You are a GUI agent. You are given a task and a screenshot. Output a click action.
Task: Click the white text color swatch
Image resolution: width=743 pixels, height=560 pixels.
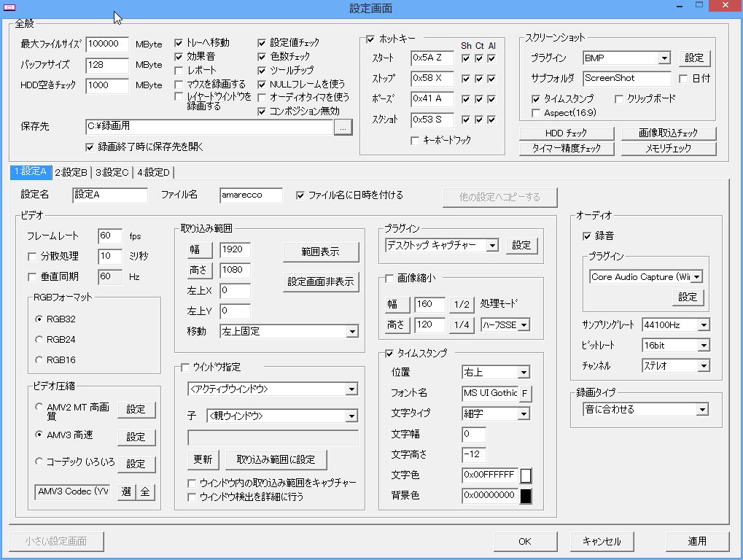(525, 475)
